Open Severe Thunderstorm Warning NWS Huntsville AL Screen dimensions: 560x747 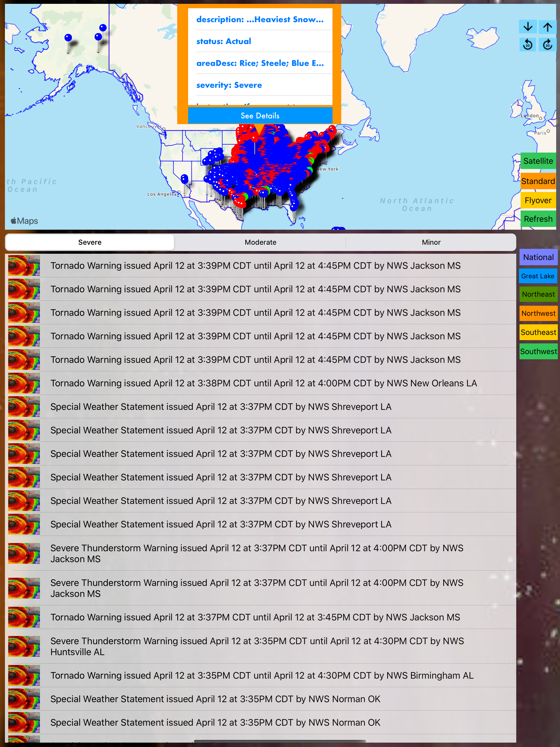(260, 646)
